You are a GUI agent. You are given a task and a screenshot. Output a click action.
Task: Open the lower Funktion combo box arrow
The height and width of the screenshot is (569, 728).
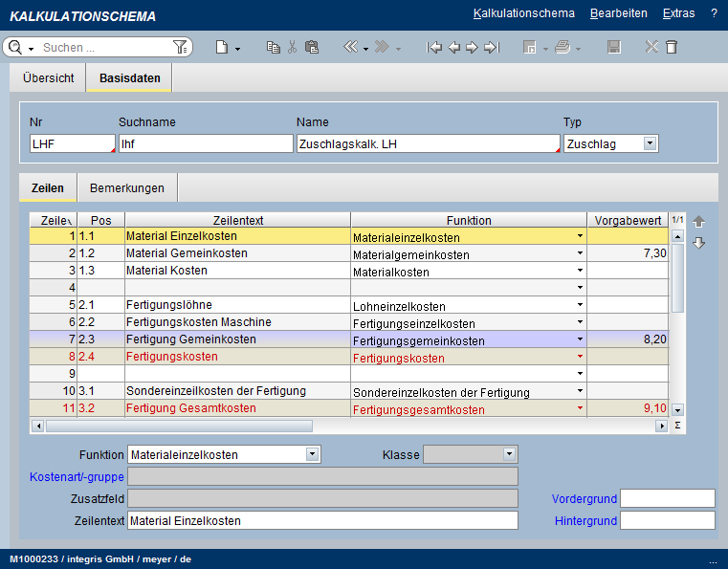(x=312, y=454)
